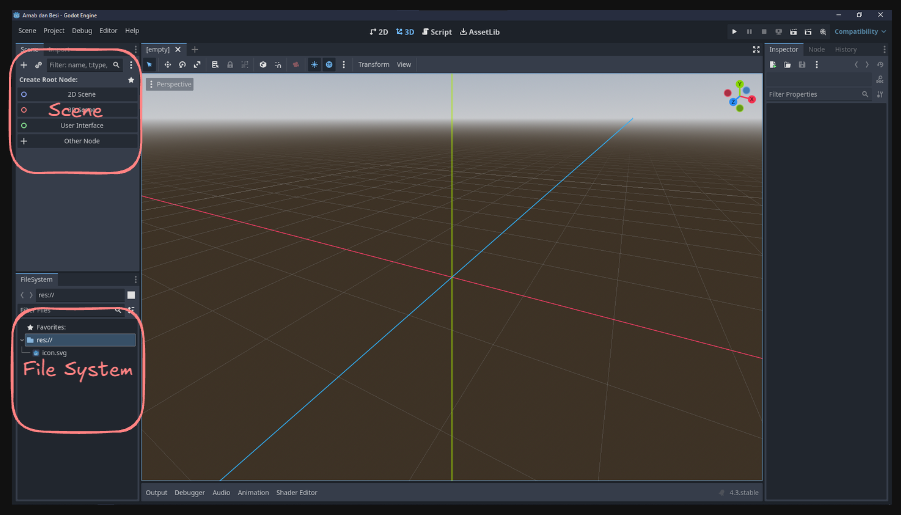901x515 pixels.
Task: Add a new scene tab
Action: tap(195, 49)
